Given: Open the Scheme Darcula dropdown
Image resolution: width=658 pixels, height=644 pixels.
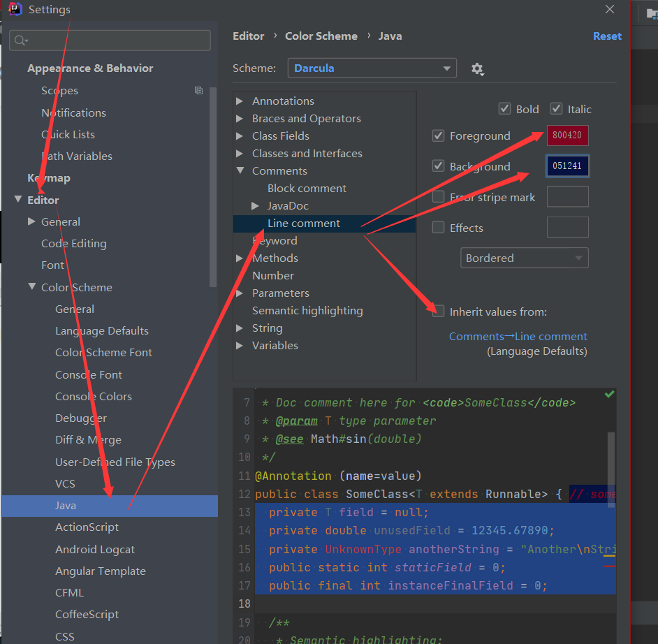Looking at the screenshot, I should pos(372,68).
